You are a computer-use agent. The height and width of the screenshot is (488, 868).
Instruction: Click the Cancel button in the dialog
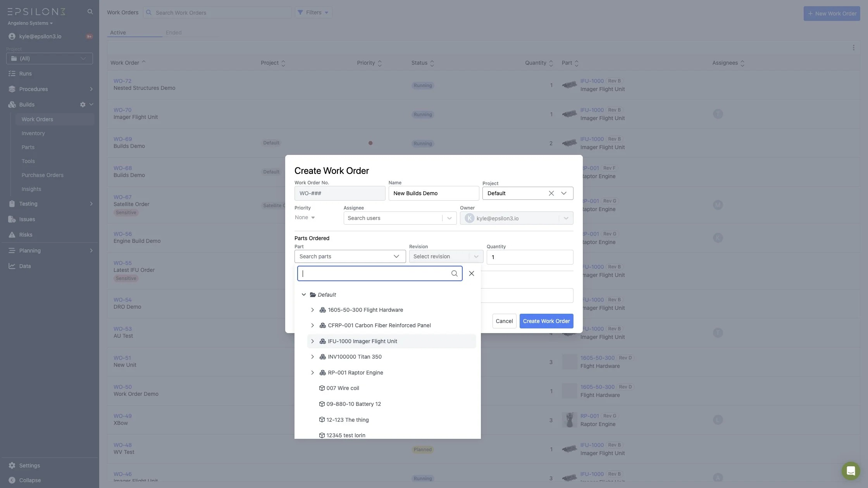(504, 321)
